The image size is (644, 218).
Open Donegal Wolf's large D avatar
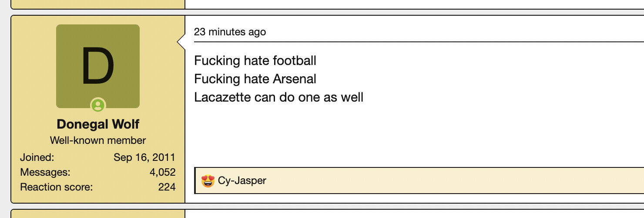tap(98, 66)
